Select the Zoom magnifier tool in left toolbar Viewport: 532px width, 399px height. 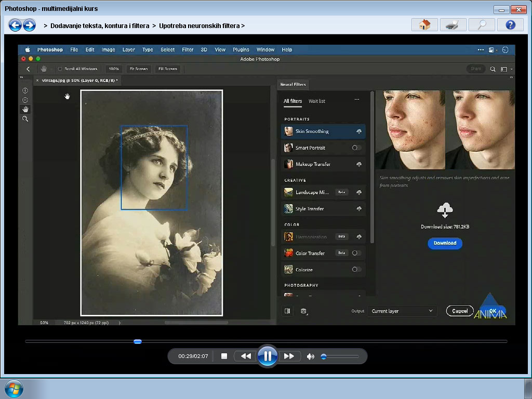click(25, 119)
